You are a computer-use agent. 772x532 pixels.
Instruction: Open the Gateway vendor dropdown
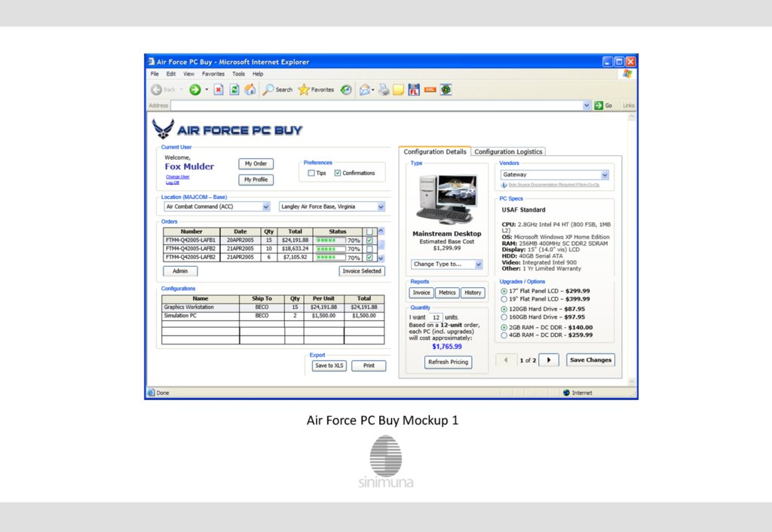click(605, 175)
